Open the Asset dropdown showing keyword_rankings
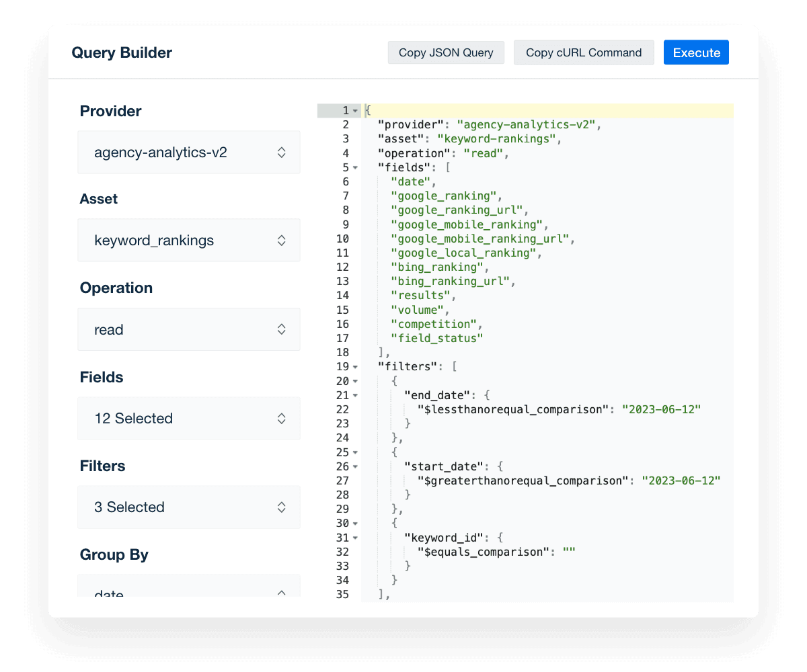Image resolution: width=807 pixels, height=672 pixels. click(x=188, y=239)
